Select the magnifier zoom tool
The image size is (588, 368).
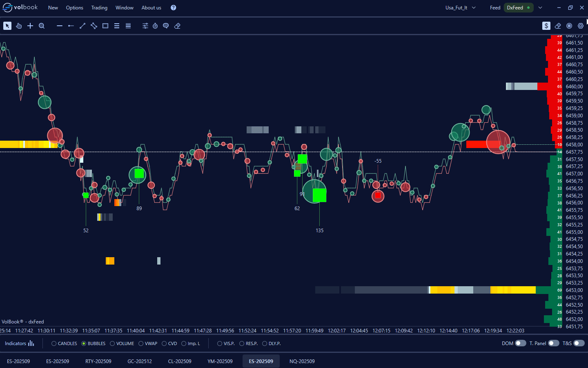(x=42, y=26)
